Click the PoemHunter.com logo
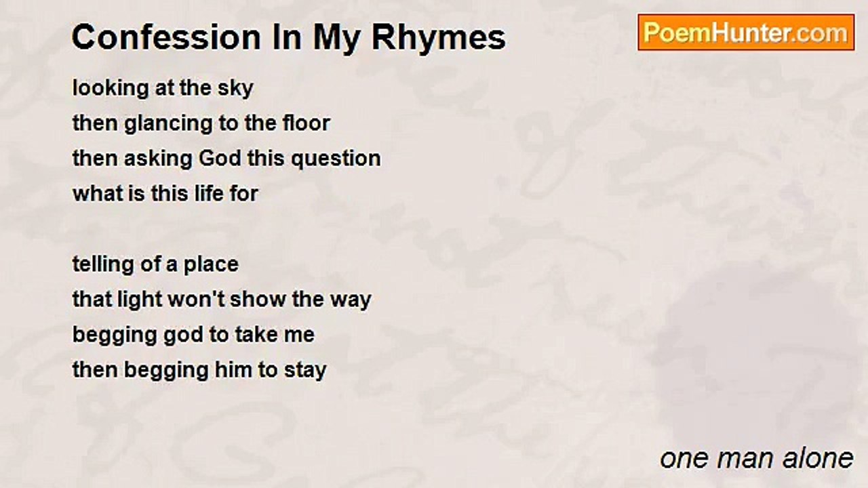Image resolution: width=868 pixels, height=488 pixels. pos(746,32)
